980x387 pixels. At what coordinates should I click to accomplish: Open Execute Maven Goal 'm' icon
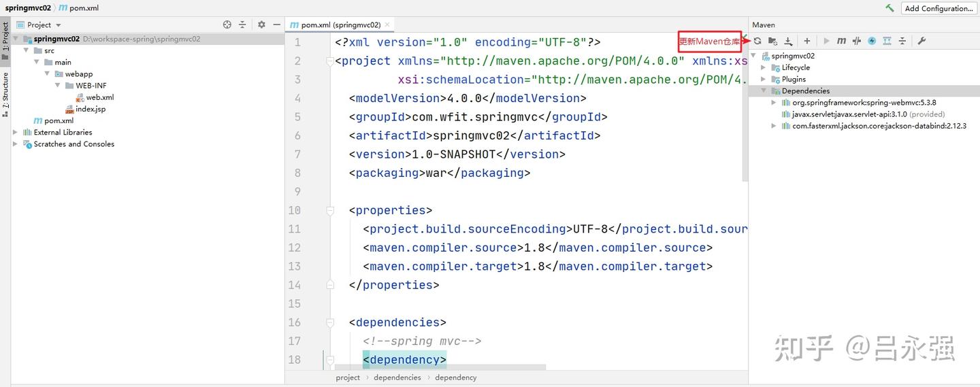[x=842, y=41]
